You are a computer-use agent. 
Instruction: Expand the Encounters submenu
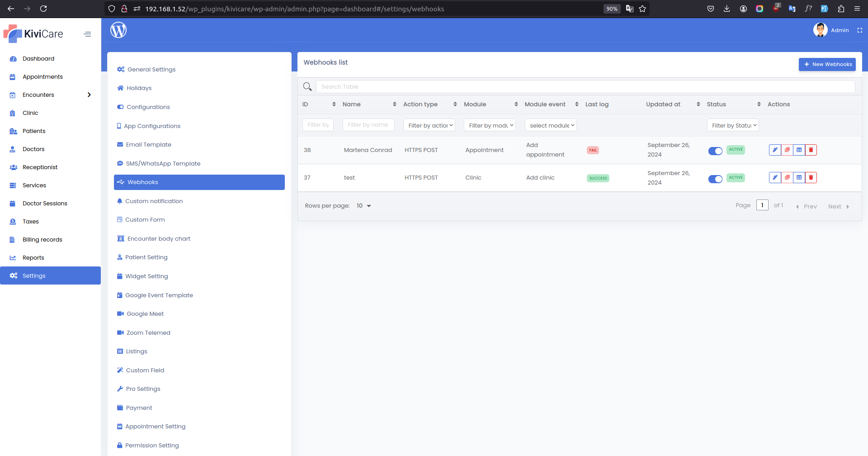tap(89, 95)
